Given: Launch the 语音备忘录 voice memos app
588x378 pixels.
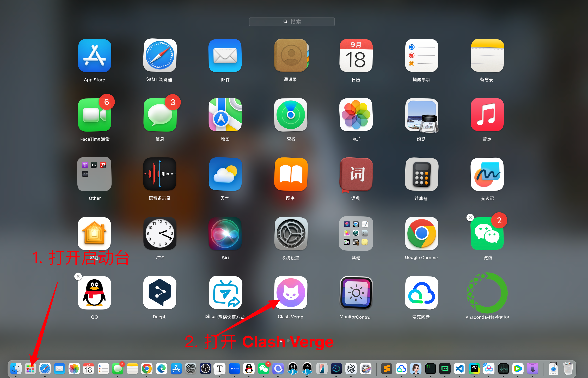Looking at the screenshot, I should point(160,174).
